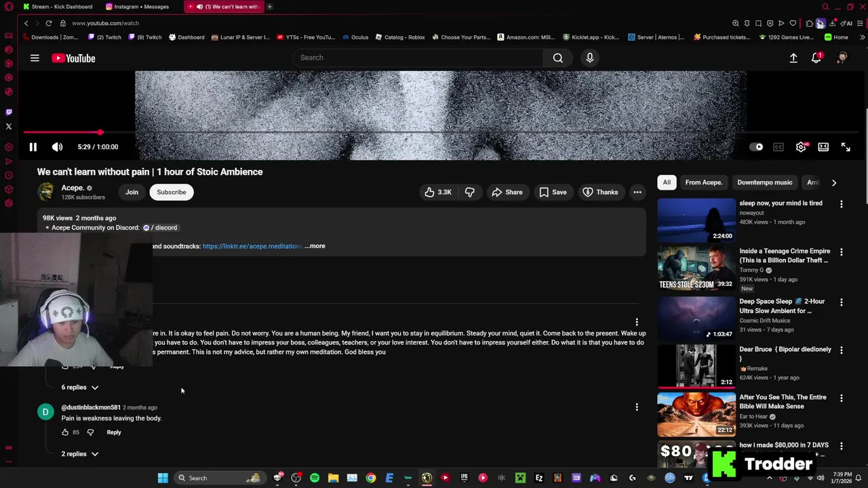The width and height of the screenshot is (868, 488).
Task: Open more actions menu beside Thanks
Action: pos(637,192)
